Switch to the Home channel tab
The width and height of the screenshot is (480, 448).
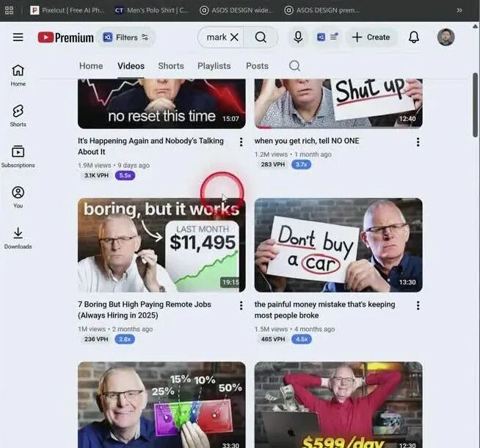[x=91, y=66]
